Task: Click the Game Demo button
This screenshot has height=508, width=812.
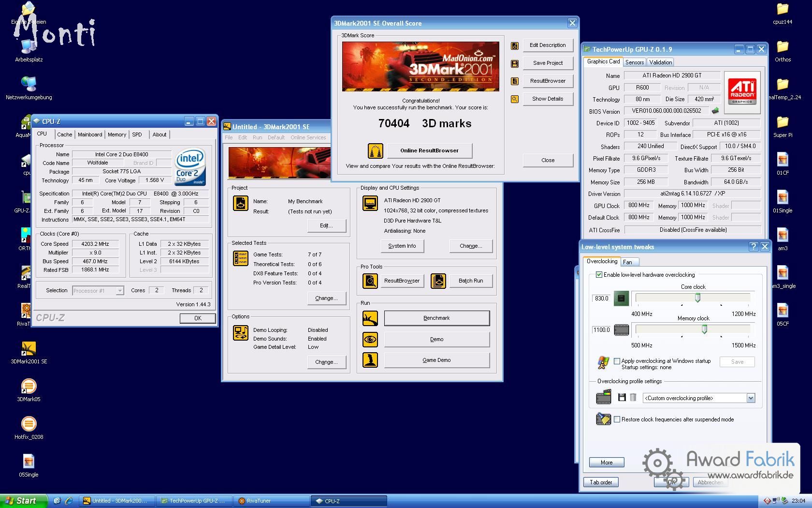Action: [436, 360]
